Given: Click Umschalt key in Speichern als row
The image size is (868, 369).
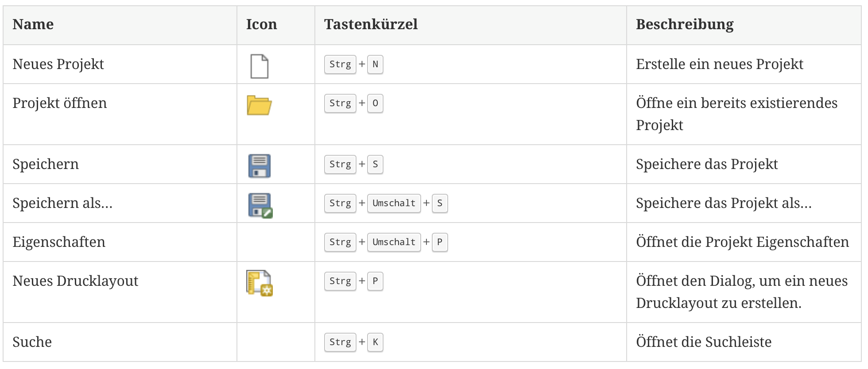Looking at the screenshot, I should coord(394,204).
